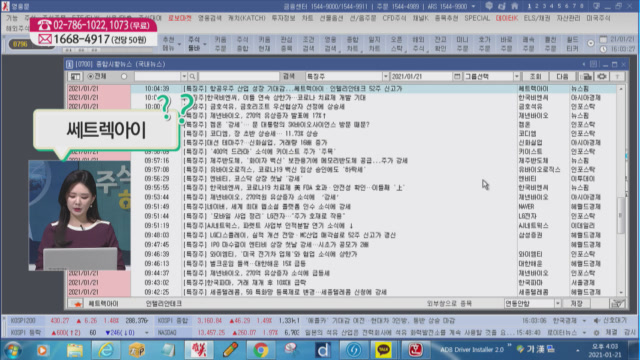Switch to virtual screen number 2
The width and height of the screenshot is (640, 360).
pos(537,6)
